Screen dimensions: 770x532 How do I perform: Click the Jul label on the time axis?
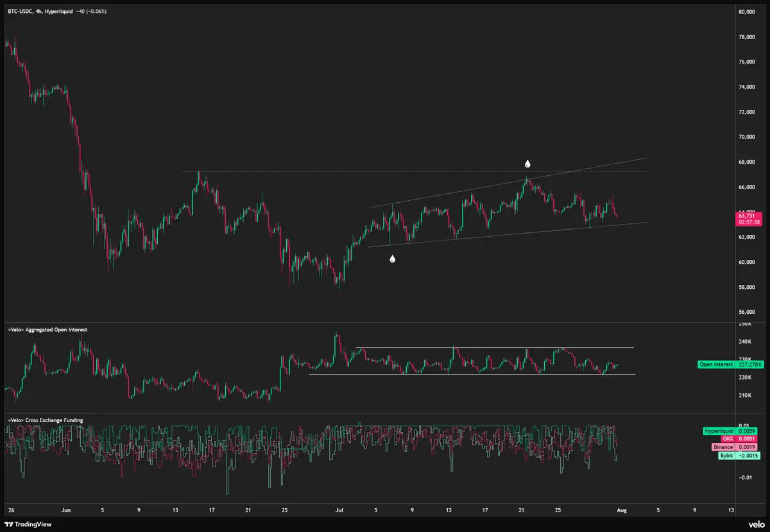[339, 510]
